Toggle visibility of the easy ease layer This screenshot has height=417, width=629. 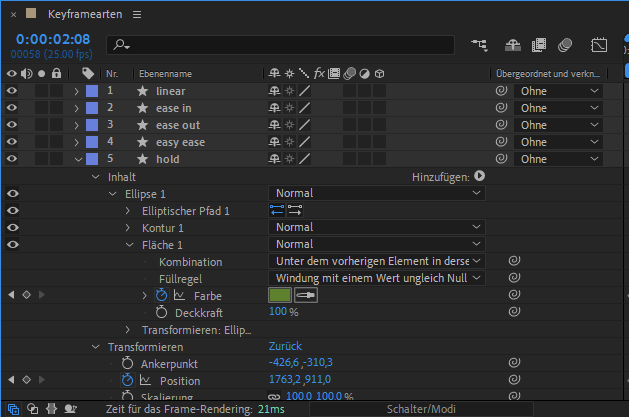(x=12, y=142)
